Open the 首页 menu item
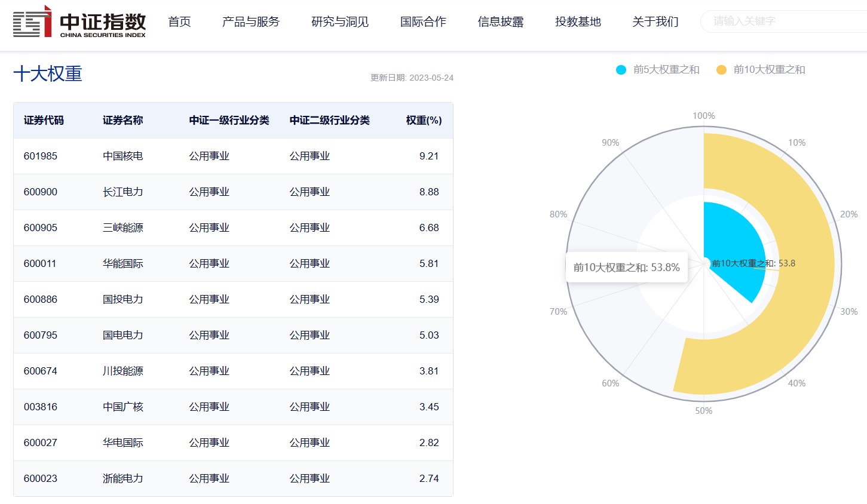 click(x=179, y=21)
